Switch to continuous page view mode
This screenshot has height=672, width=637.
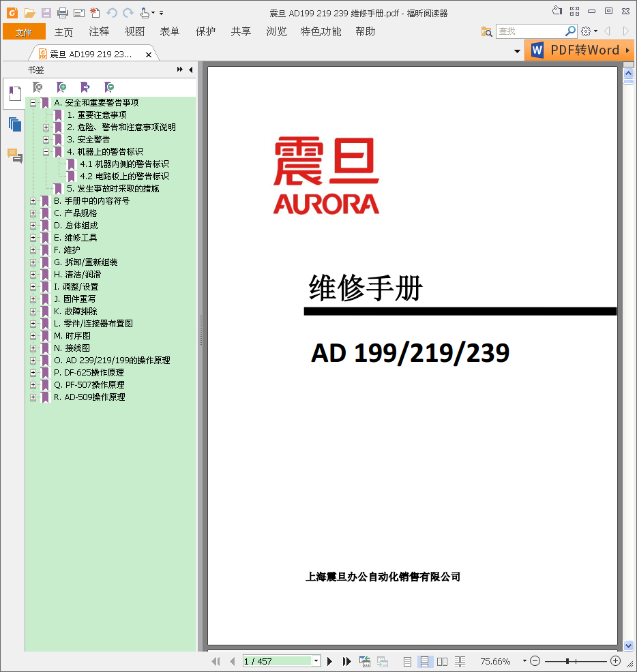coord(424,661)
